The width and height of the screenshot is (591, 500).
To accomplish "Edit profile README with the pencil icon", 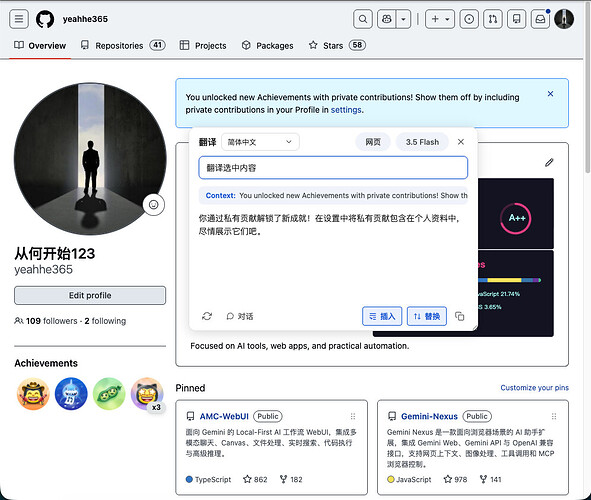I will (x=549, y=162).
